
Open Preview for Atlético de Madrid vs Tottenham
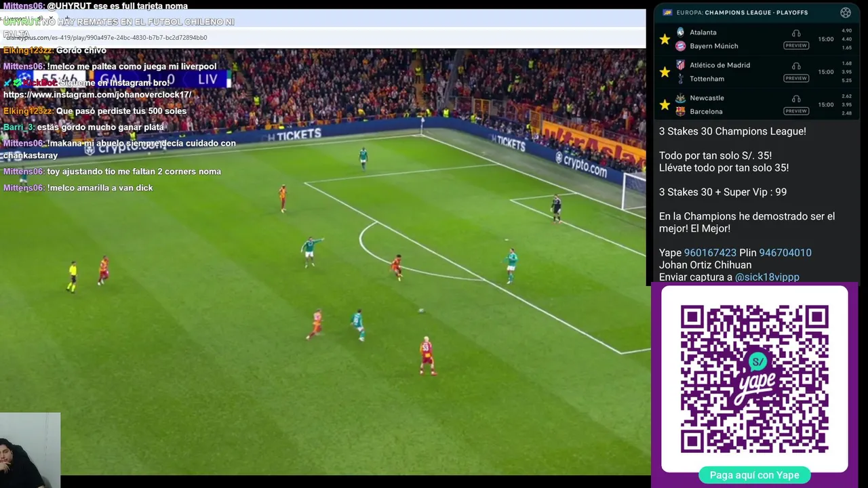coord(796,78)
